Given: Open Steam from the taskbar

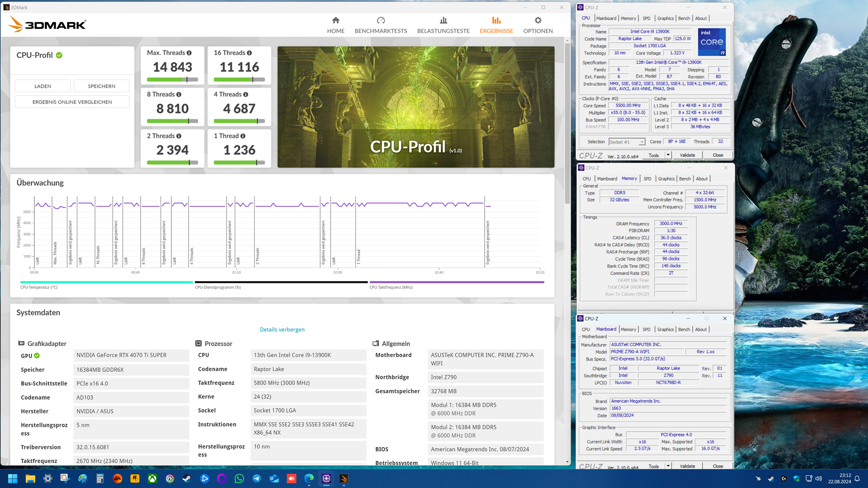Looking at the screenshot, I should point(187,479).
